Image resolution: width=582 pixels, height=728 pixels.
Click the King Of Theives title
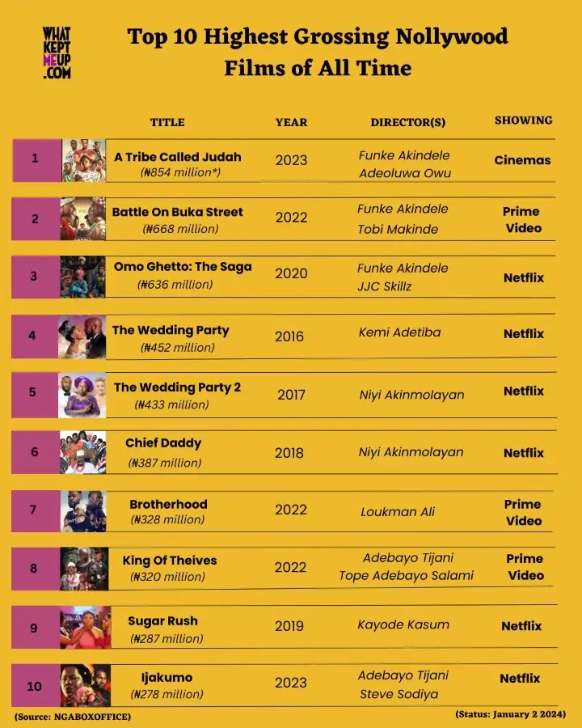point(170,560)
